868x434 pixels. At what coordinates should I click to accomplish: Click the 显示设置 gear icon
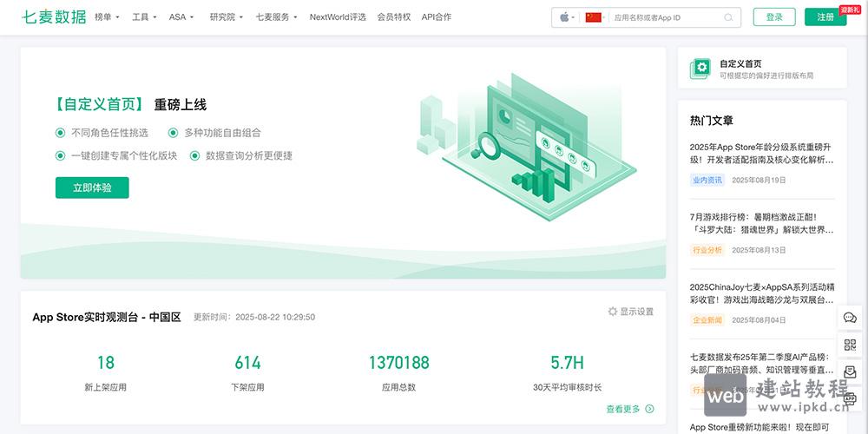tap(612, 312)
